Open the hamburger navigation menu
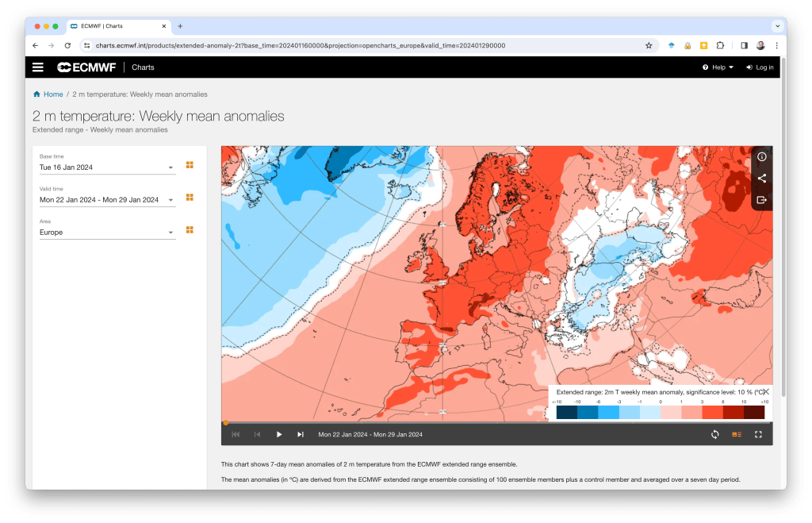Image resolution: width=812 pixels, height=523 pixels. 38,67
